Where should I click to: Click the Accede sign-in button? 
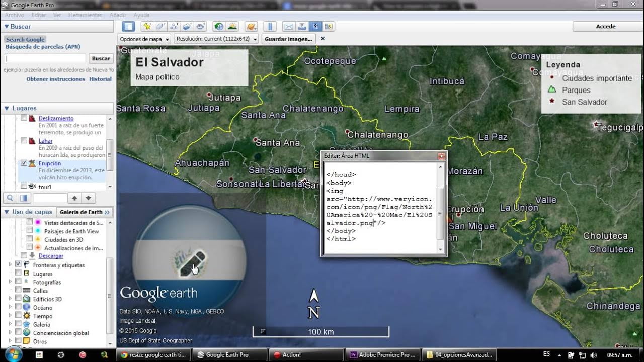[x=606, y=27]
